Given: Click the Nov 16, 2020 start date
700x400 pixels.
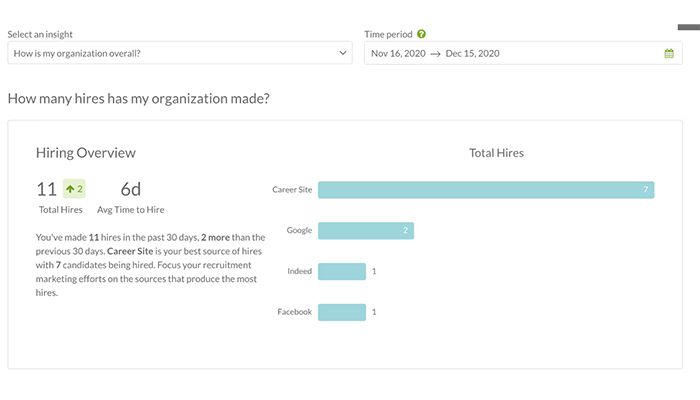Looking at the screenshot, I should pos(395,53).
